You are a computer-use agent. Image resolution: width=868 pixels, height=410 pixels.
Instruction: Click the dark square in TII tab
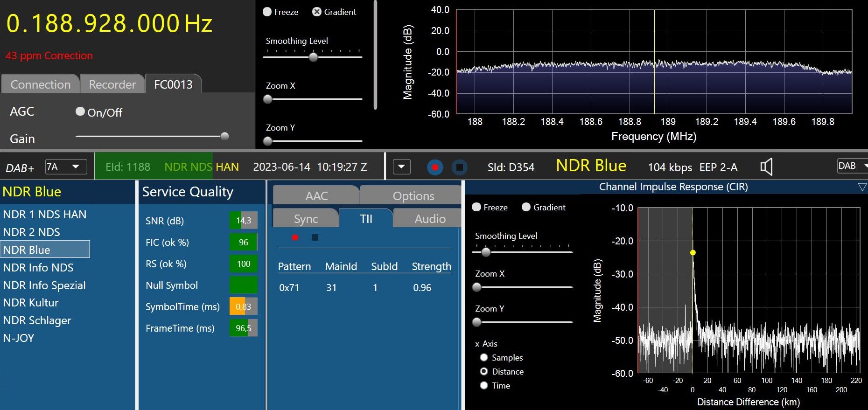pyautogui.click(x=315, y=237)
